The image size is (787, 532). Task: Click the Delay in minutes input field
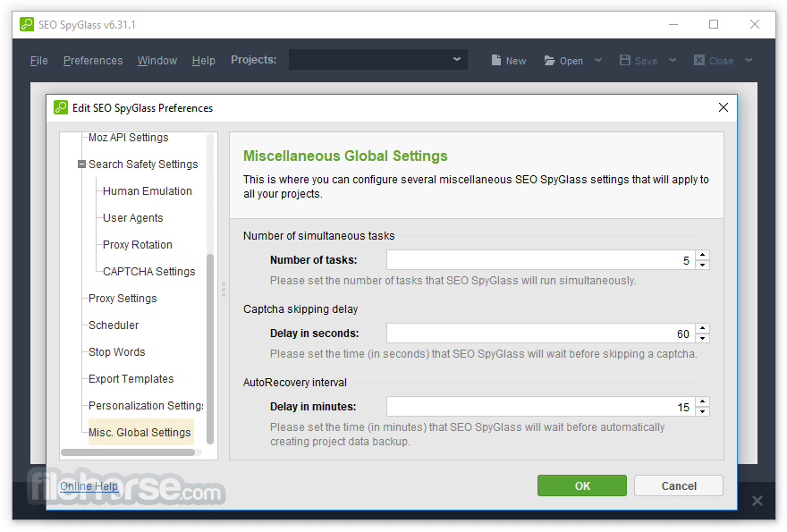(x=540, y=407)
